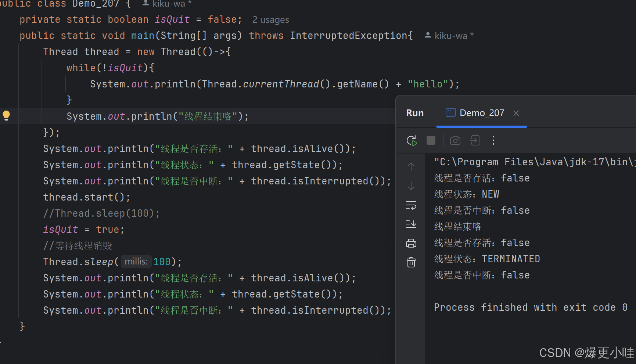The image size is (636, 364).
Task: Click the millis parameter hint
Action: coord(136,261)
